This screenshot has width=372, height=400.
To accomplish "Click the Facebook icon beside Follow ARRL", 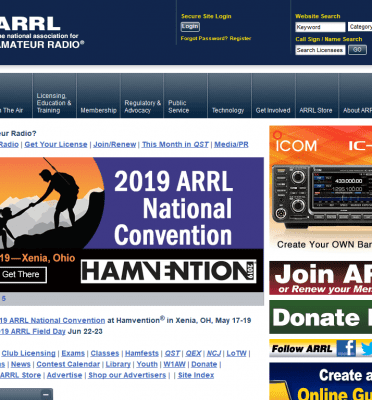I will [x=346, y=348].
